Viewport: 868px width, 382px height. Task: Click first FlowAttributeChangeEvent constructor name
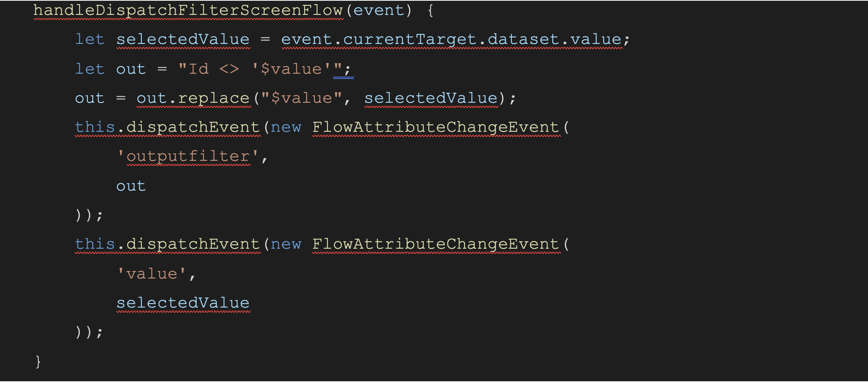436,127
